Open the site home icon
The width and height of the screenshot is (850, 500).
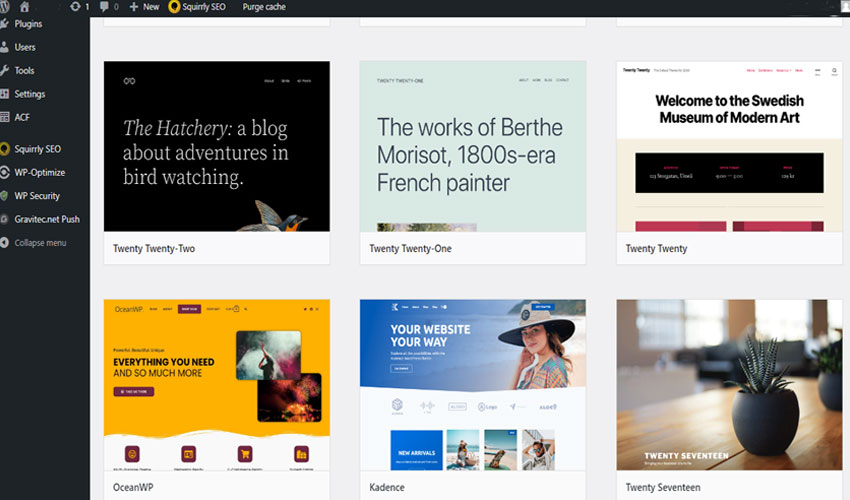(x=24, y=7)
